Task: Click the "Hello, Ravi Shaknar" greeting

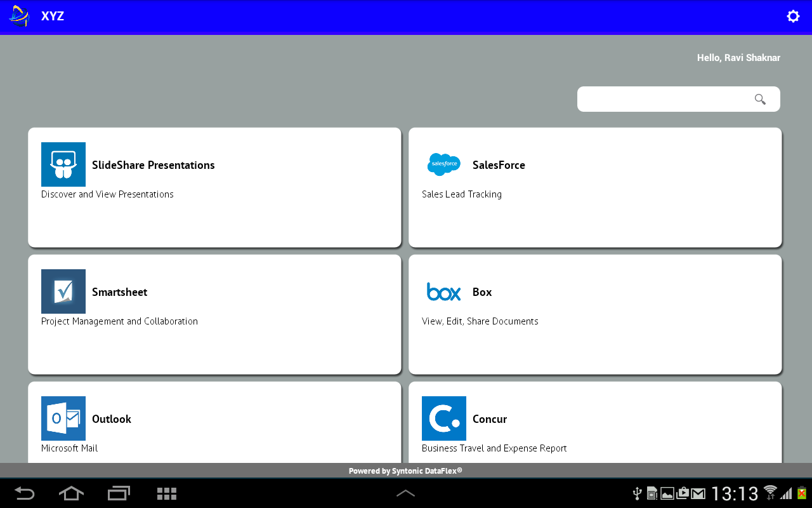Action: (x=738, y=58)
